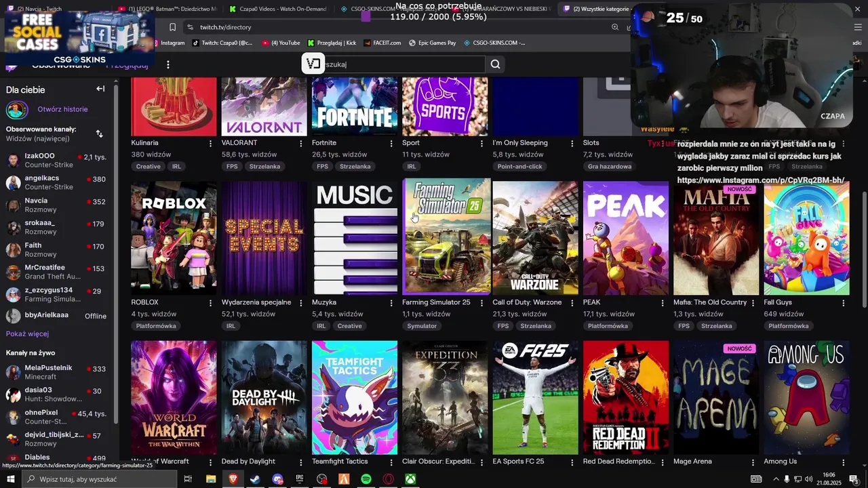Open options for VALORANT category
The width and height of the screenshot is (868, 488).
(x=301, y=143)
